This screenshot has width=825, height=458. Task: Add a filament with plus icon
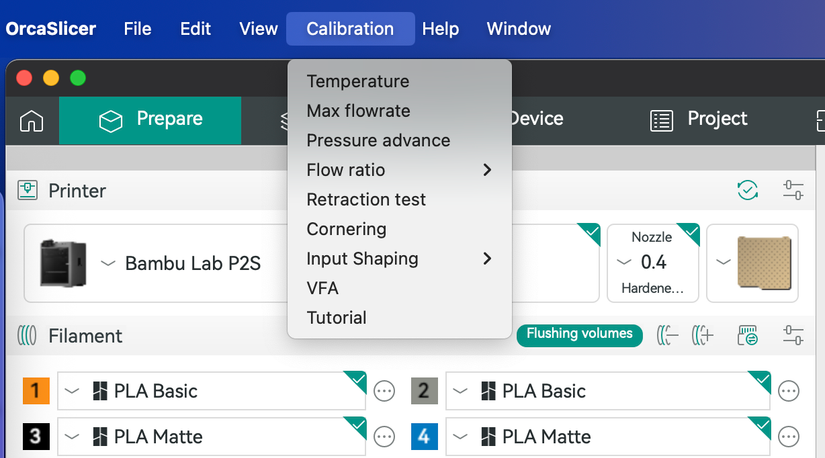click(703, 335)
